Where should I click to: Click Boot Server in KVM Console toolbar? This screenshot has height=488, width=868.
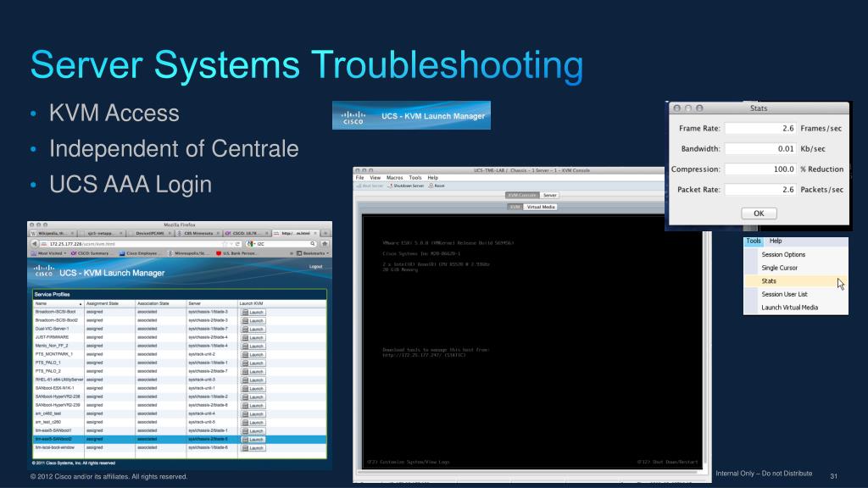click(x=370, y=186)
